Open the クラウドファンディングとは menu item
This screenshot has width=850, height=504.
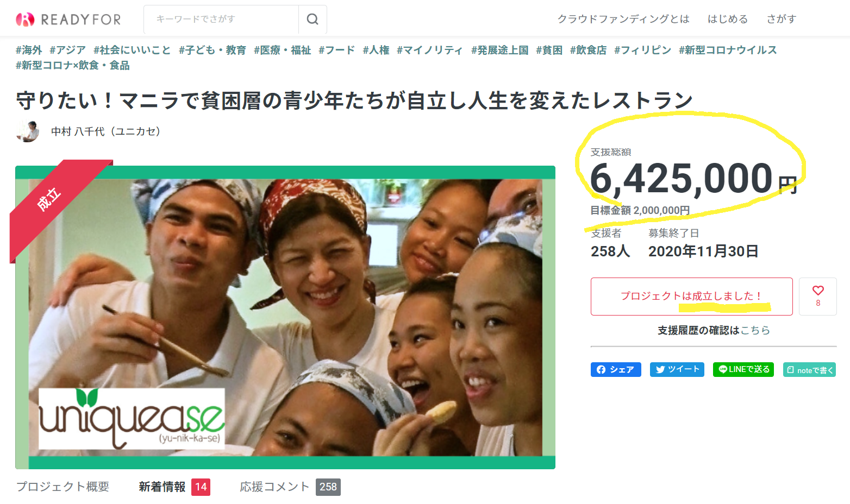click(x=623, y=19)
